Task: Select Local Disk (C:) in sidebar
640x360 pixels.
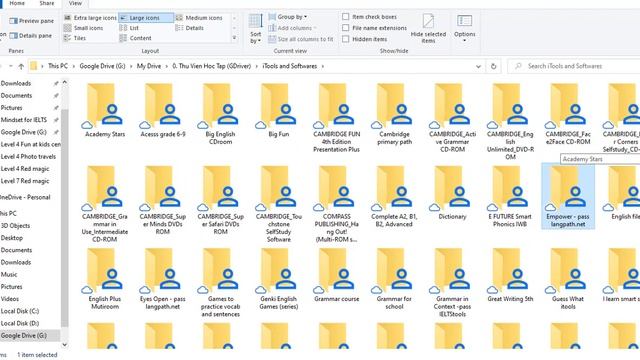Action: [x=20, y=311]
